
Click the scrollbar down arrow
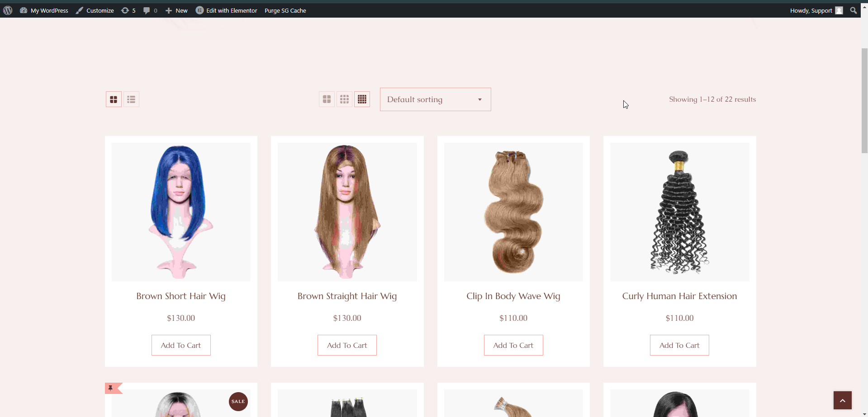point(864,413)
